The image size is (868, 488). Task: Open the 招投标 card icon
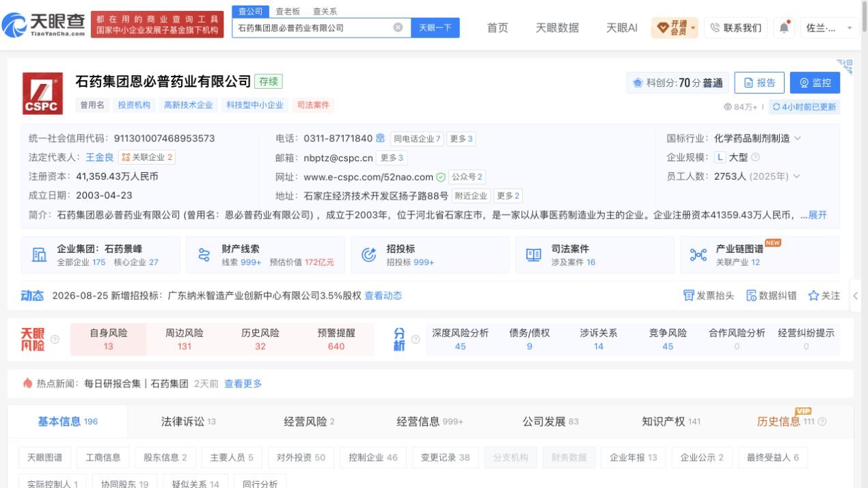pyautogui.click(x=369, y=255)
